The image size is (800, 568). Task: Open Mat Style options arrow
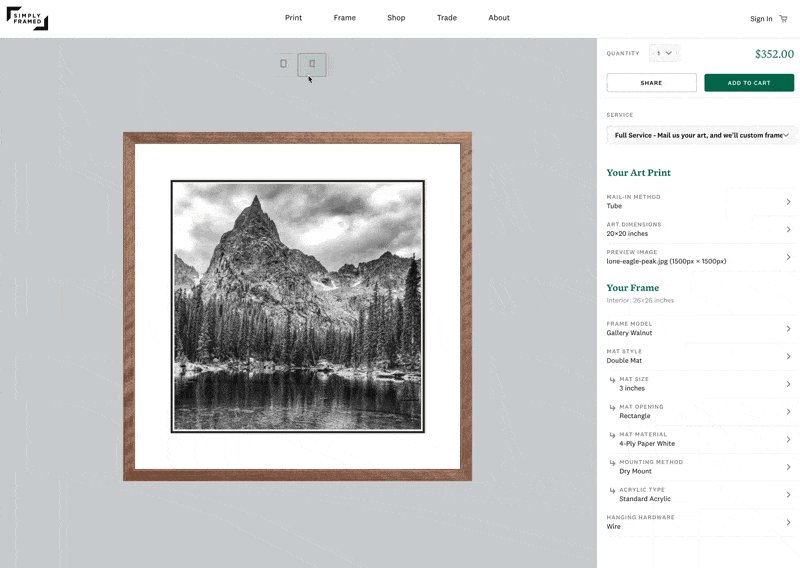[x=788, y=356]
